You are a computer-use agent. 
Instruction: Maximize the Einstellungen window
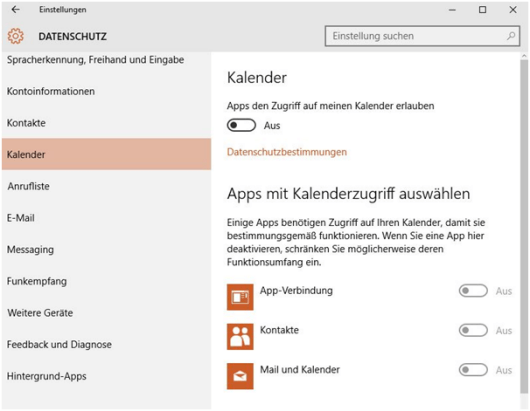pyautogui.click(x=482, y=9)
